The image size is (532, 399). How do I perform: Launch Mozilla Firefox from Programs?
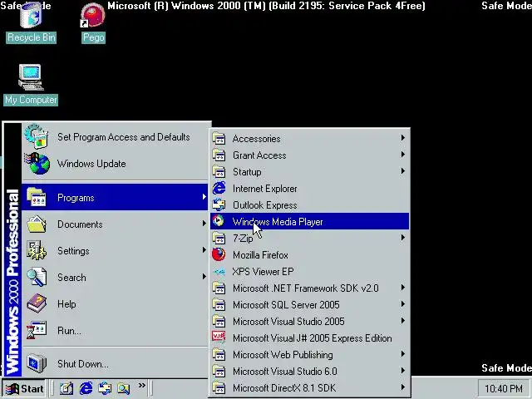point(310,254)
